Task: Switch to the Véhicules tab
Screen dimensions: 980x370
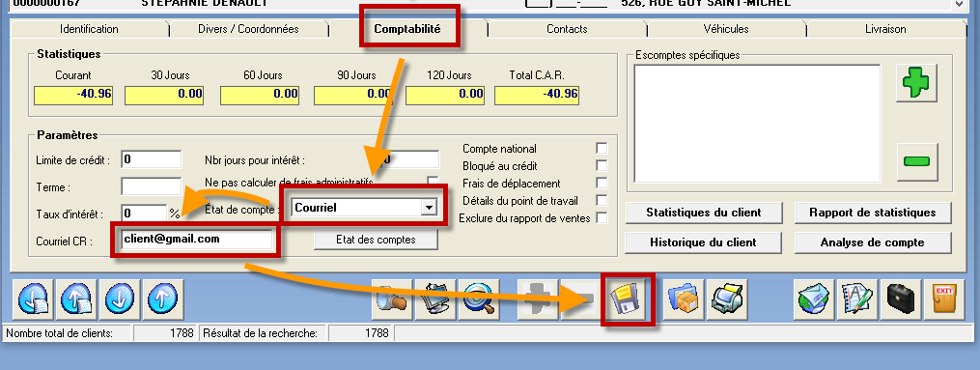Action: [x=726, y=29]
